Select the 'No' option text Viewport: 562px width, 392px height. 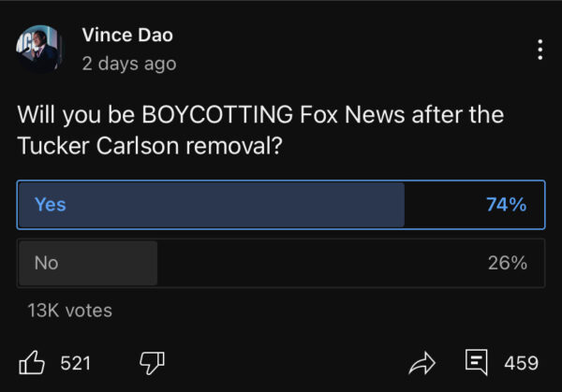coord(47,263)
